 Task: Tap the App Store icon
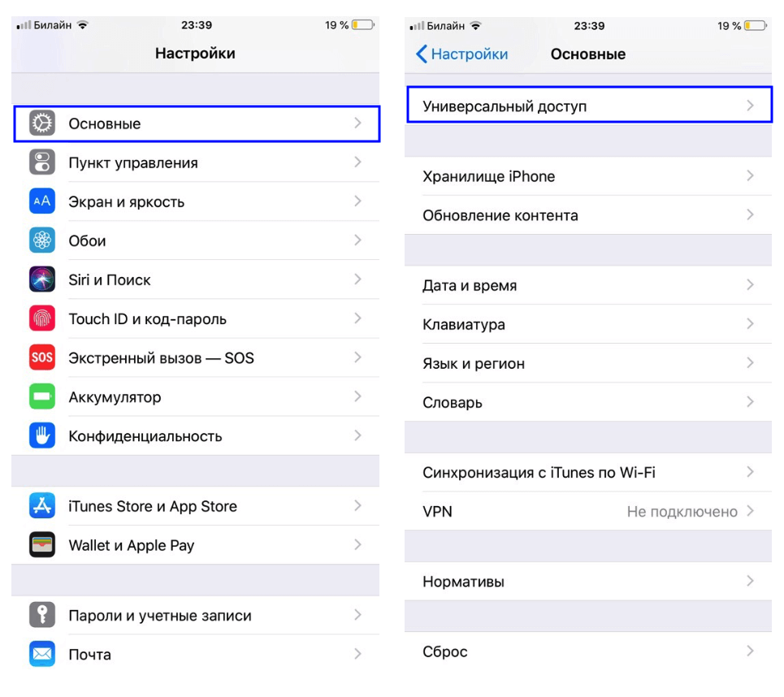42,505
